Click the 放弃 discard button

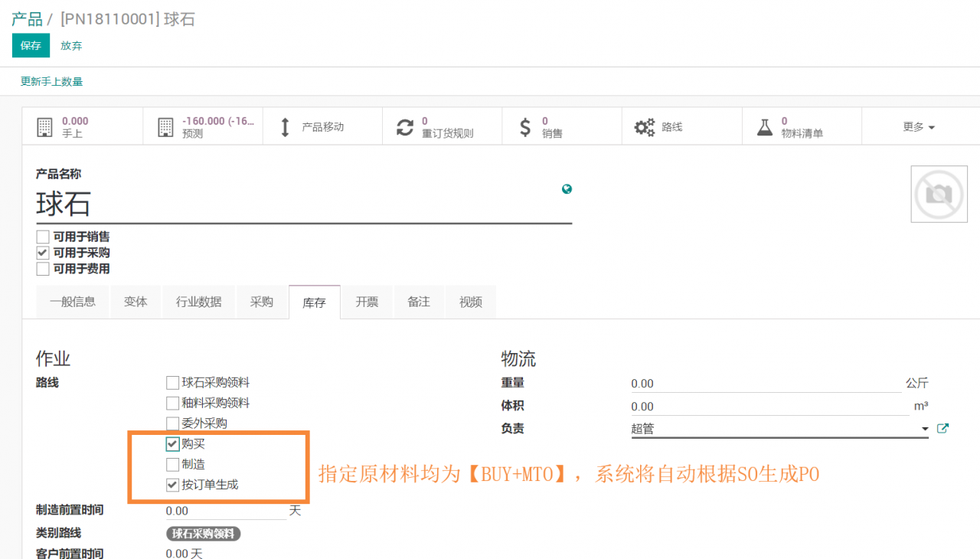71,45
